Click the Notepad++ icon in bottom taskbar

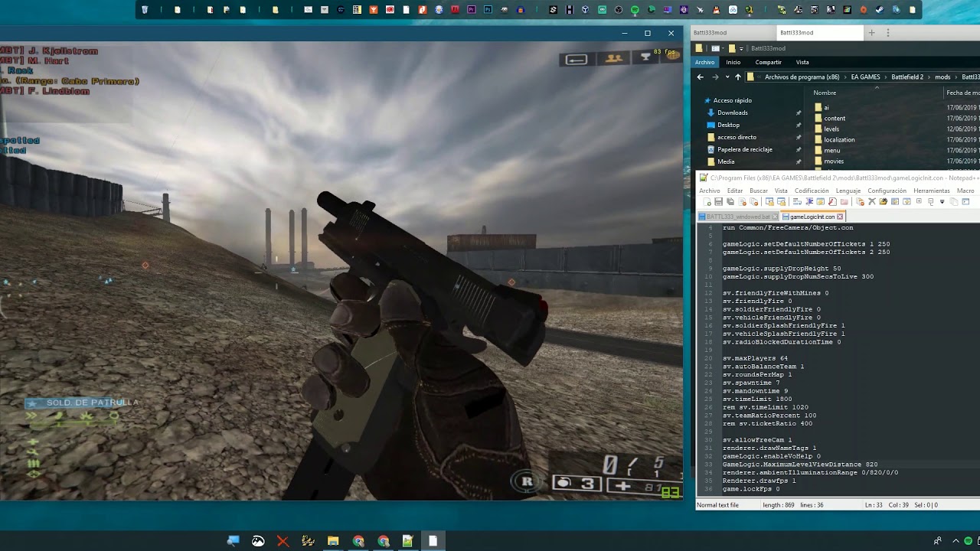click(408, 541)
